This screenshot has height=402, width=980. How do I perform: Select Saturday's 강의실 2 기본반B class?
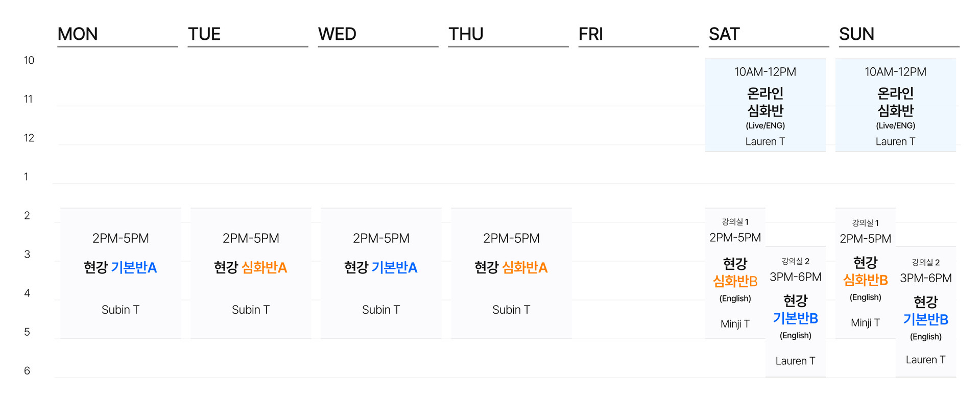pyautogui.click(x=795, y=311)
